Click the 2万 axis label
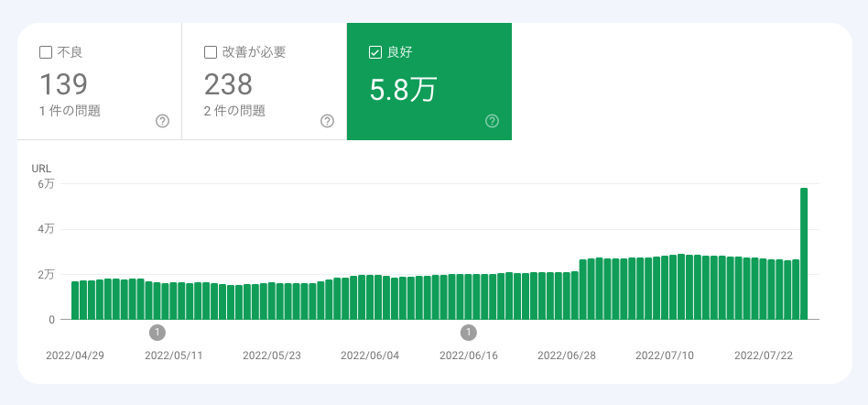The image size is (868, 405). click(x=46, y=274)
